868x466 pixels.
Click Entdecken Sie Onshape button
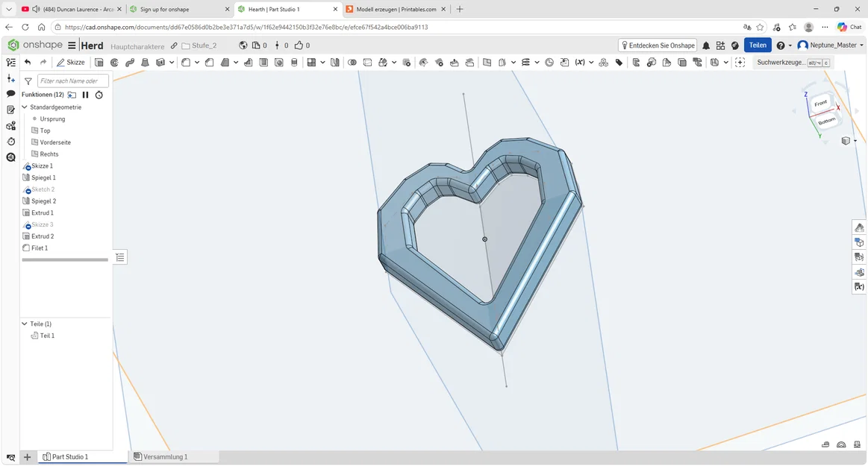point(658,45)
